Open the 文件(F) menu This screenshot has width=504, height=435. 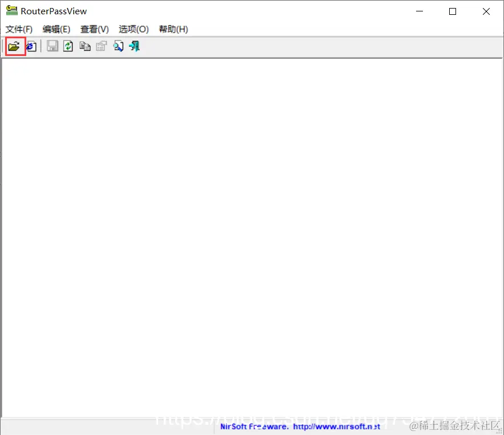point(19,29)
